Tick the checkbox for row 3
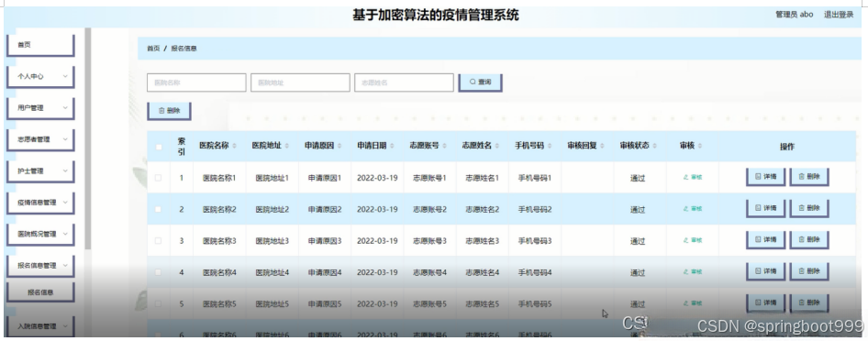This screenshot has height=341, width=868. click(159, 241)
